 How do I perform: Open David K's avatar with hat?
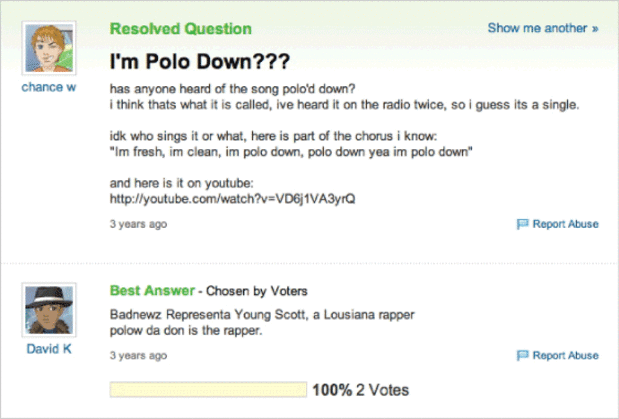49,310
